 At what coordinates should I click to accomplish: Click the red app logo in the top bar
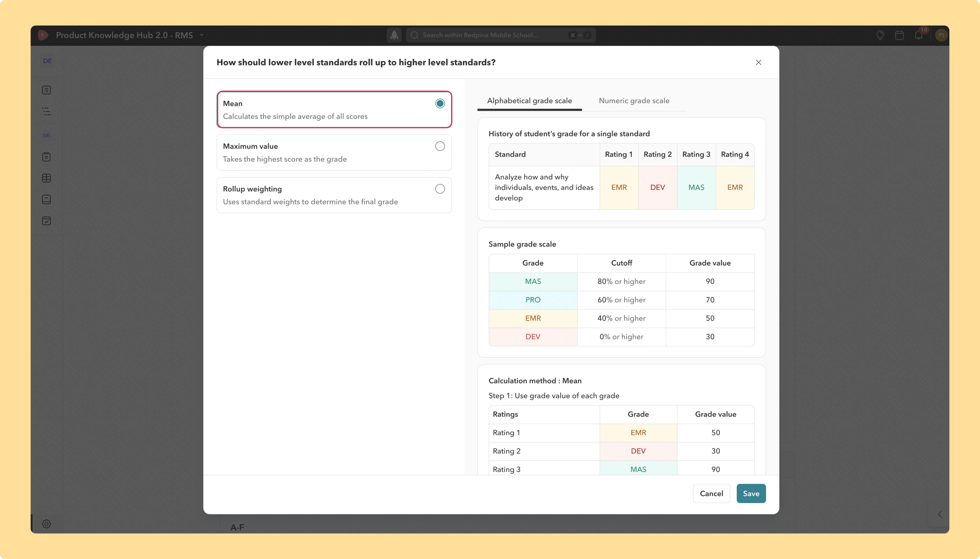coord(43,35)
